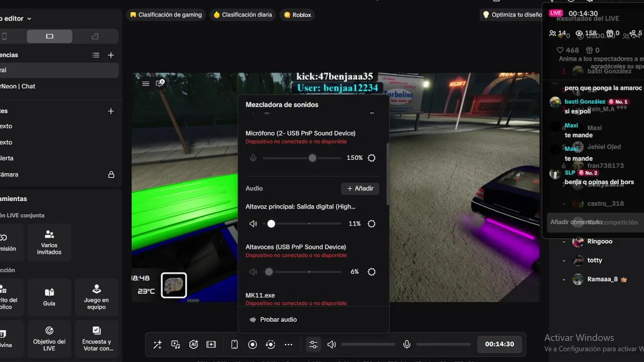The image size is (644, 362).
Task: Mute Altavoz principal speaker in the mixer
Action: (x=253, y=224)
